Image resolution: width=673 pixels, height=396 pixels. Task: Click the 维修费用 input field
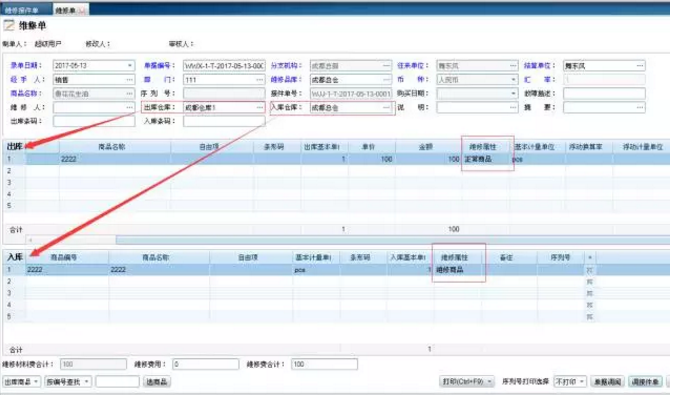[205, 364]
